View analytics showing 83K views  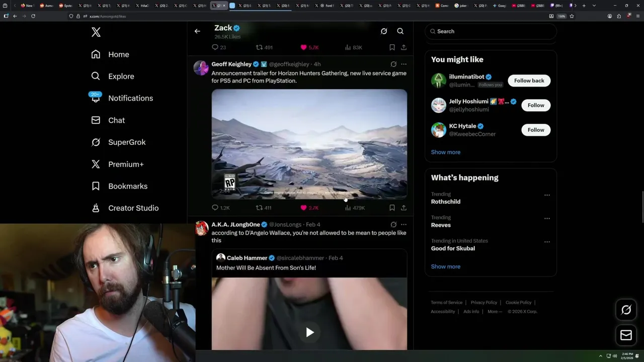[x=354, y=47]
